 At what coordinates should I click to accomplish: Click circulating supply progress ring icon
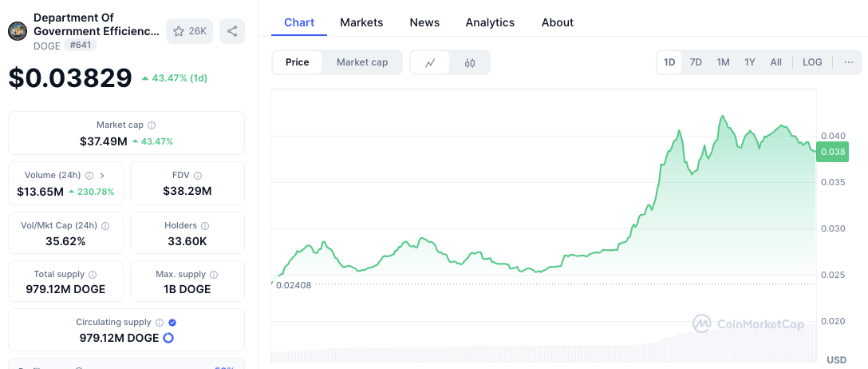pyautogui.click(x=168, y=338)
